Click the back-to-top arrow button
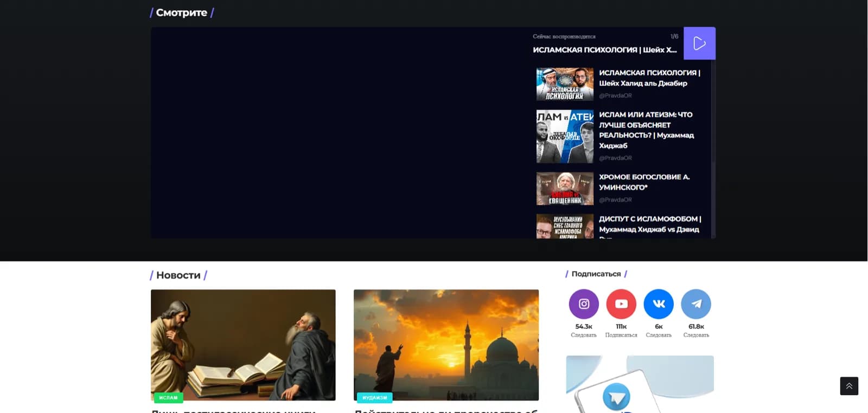868x413 pixels. [849, 386]
